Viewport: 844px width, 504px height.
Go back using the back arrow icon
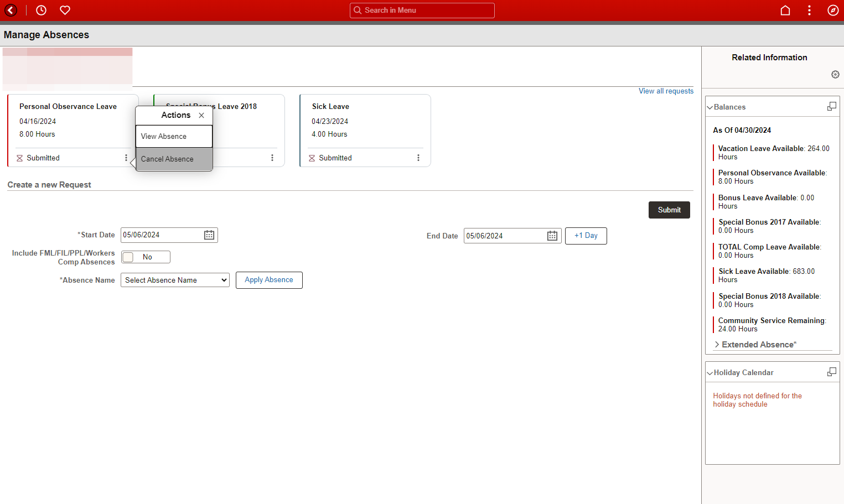[11, 10]
